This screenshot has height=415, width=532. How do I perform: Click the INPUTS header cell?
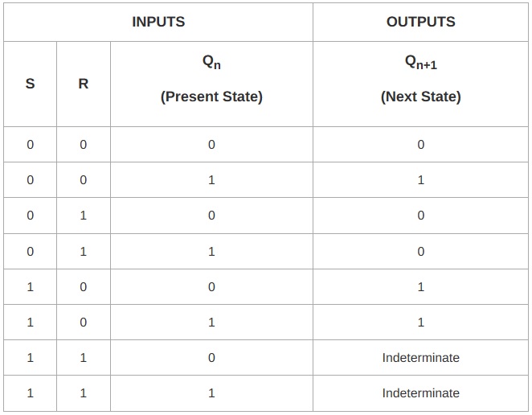tap(158, 22)
